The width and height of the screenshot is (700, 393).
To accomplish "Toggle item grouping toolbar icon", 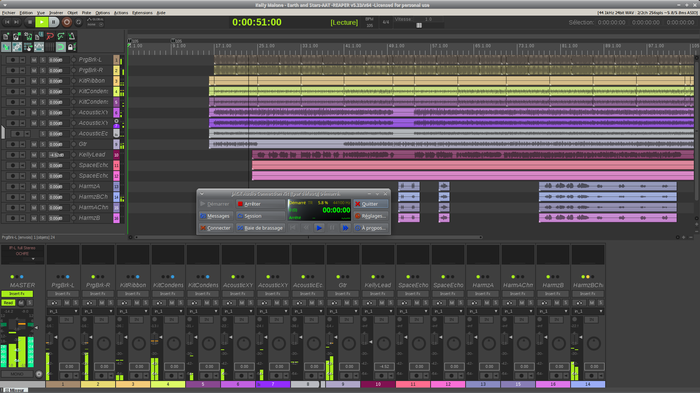I will [x=17, y=47].
